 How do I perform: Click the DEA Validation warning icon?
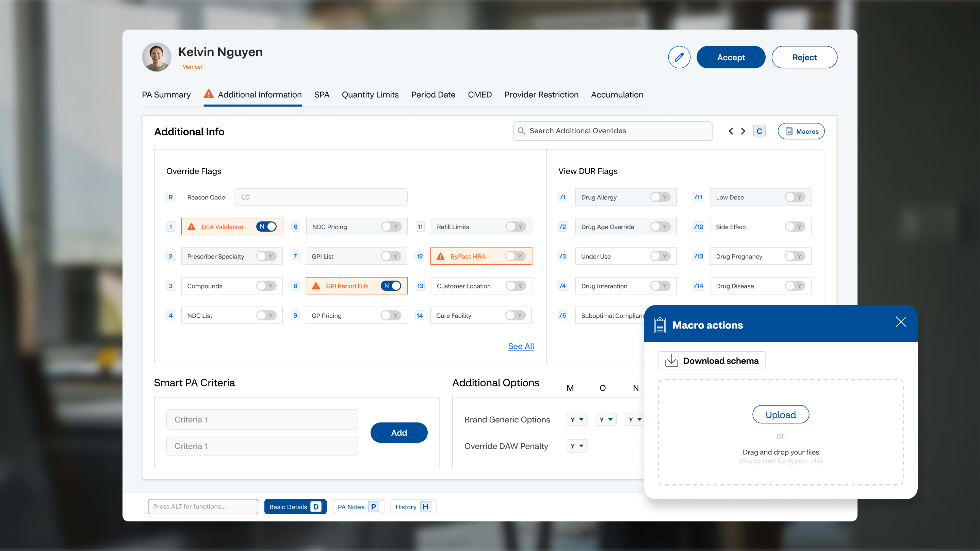point(191,227)
